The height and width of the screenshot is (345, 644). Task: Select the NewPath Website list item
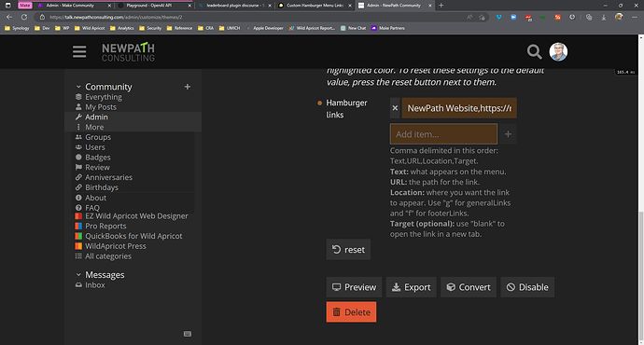[459, 108]
